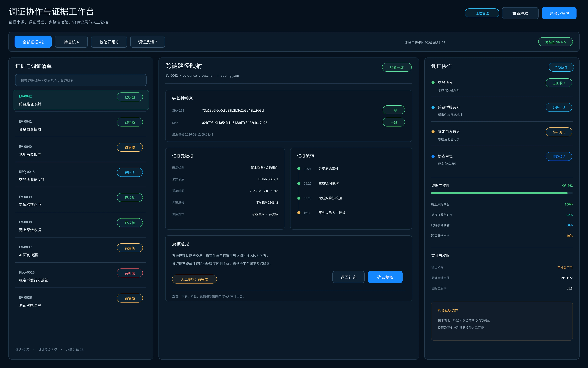Click the 7 项反馈 badge
Screen dimensions: 588x368
point(561,67)
